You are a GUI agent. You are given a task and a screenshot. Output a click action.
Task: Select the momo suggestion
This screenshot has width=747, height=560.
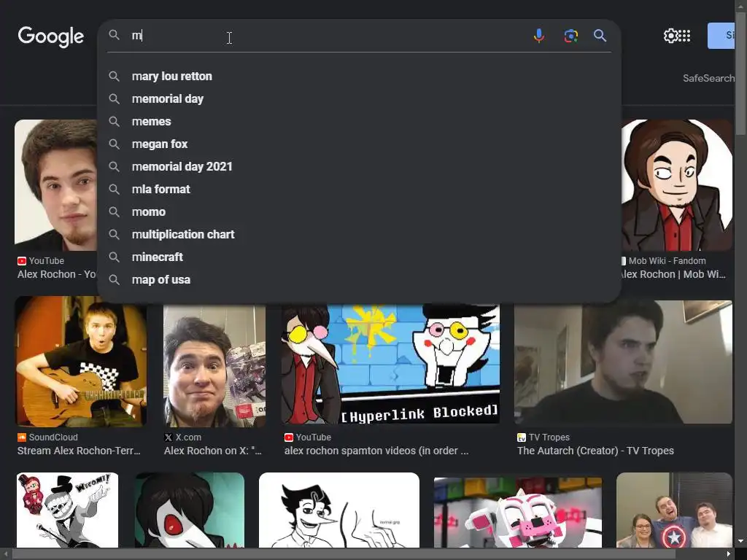tap(359, 212)
